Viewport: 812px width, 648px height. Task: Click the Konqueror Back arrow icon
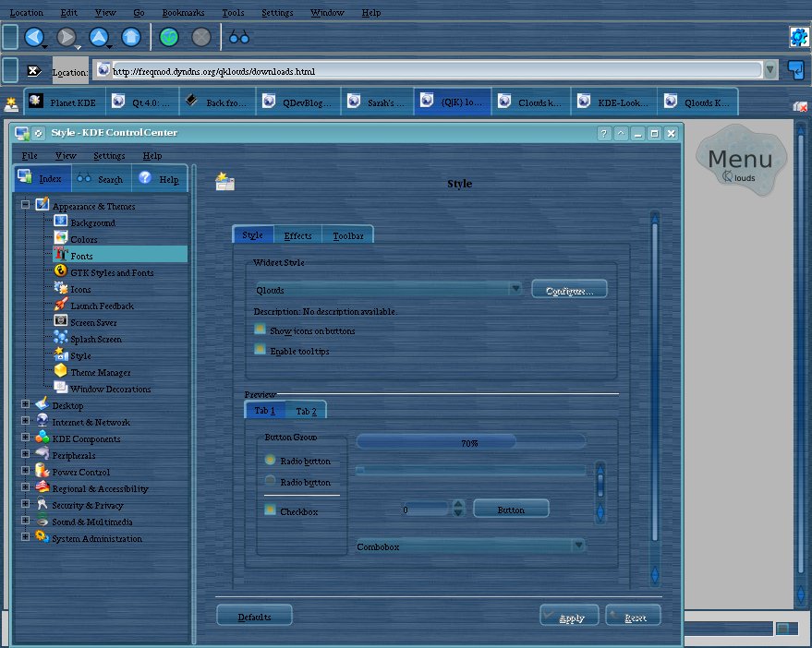(x=33, y=37)
